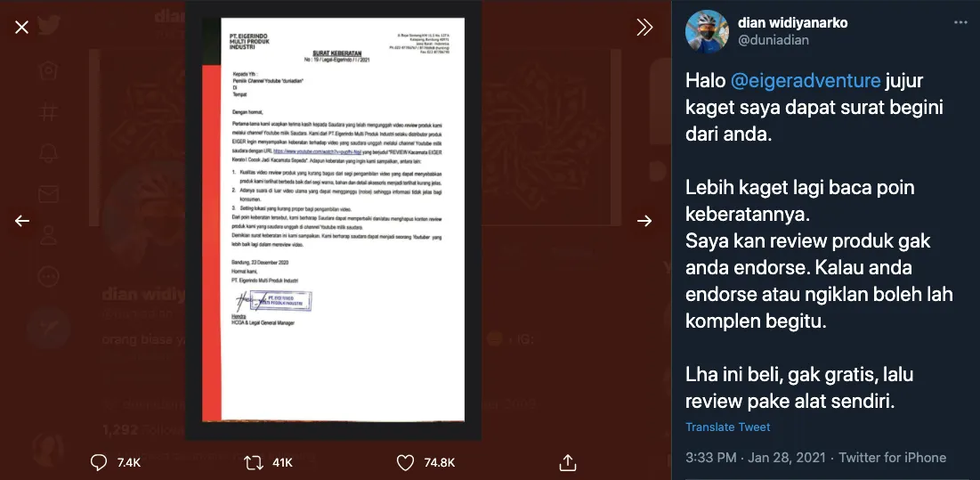Retweet using the 41K retweet icon
This screenshot has height=480, width=980.
tap(253, 462)
